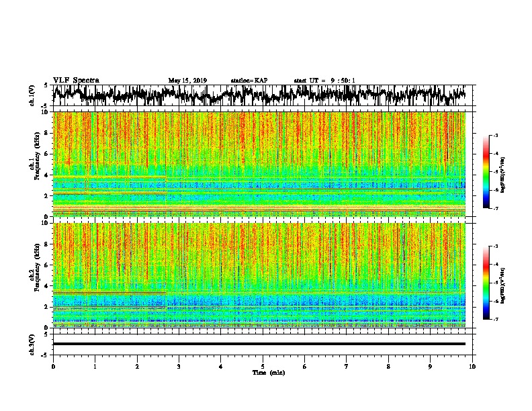Click the ch.1(V) waveform trace at top
Screen dimensions: 532x411
click(x=259, y=95)
